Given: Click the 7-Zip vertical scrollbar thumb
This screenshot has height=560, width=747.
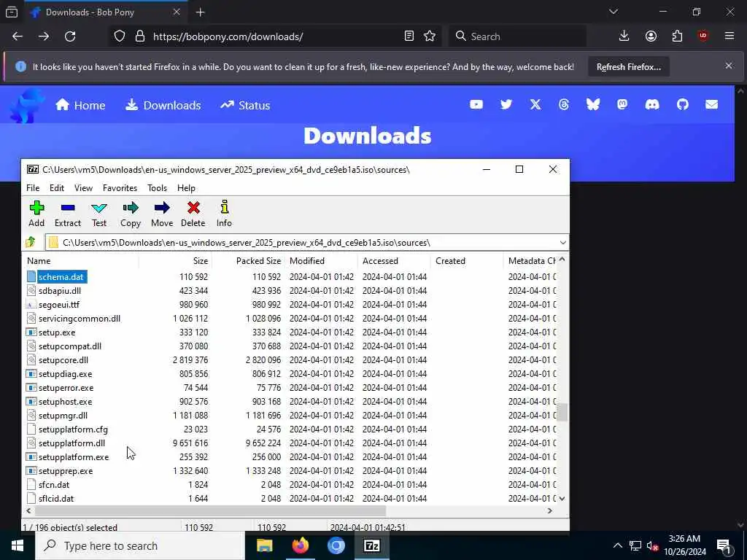Looking at the screenshot, I should pyautogui.click(x=562, y=413).
